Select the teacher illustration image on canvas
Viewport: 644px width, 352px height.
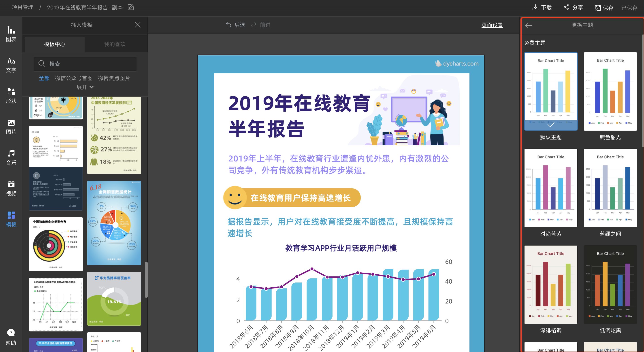coord(404,110)
